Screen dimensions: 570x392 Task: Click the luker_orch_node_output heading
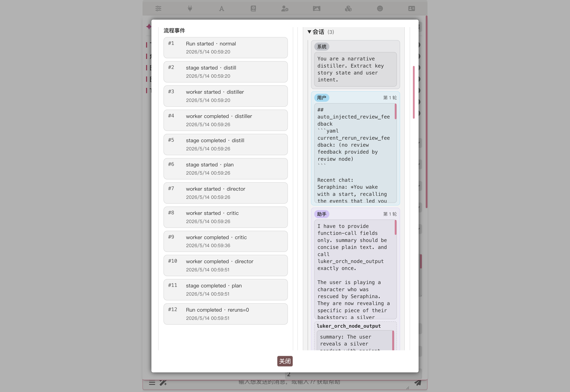point(349,326)
